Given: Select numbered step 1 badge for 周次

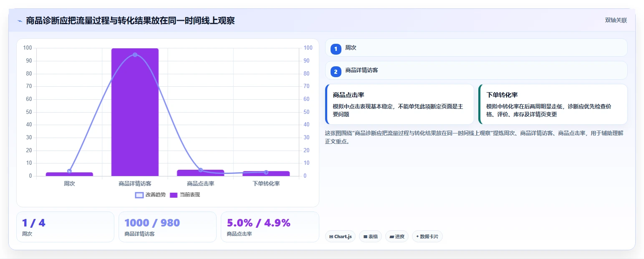Looking at the screenshot, I should [x=336, y=49].
